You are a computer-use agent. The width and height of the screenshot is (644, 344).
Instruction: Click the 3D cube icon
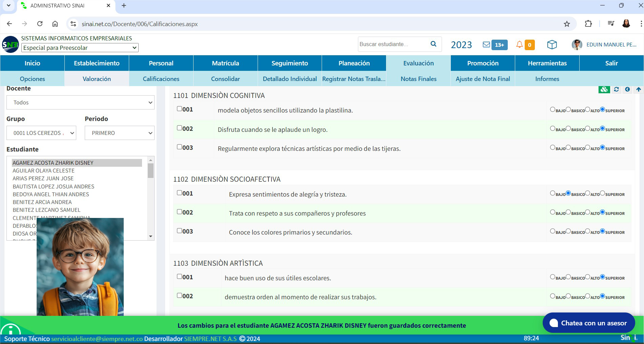(552, 44)
